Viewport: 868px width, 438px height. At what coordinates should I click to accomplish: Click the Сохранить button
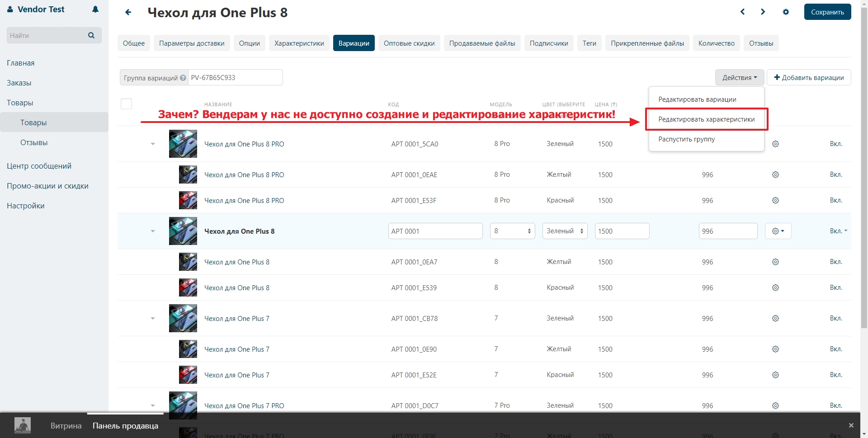827,12
